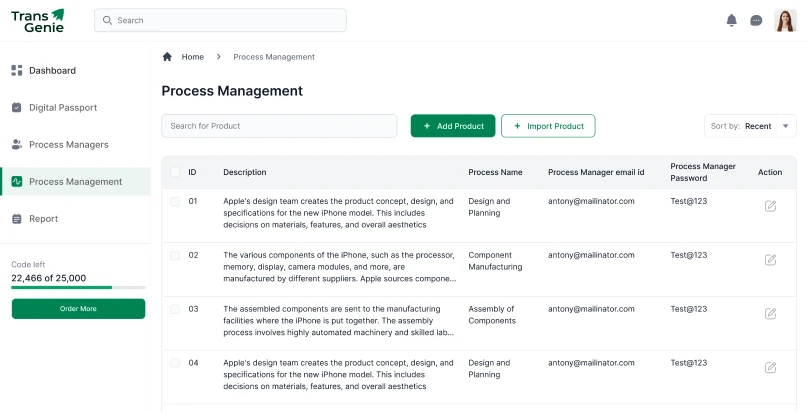Click the row 02 description text
Image resolution: width=808 pixels, height=413 pixels.
pyautogui.click(x=340, y=267)
